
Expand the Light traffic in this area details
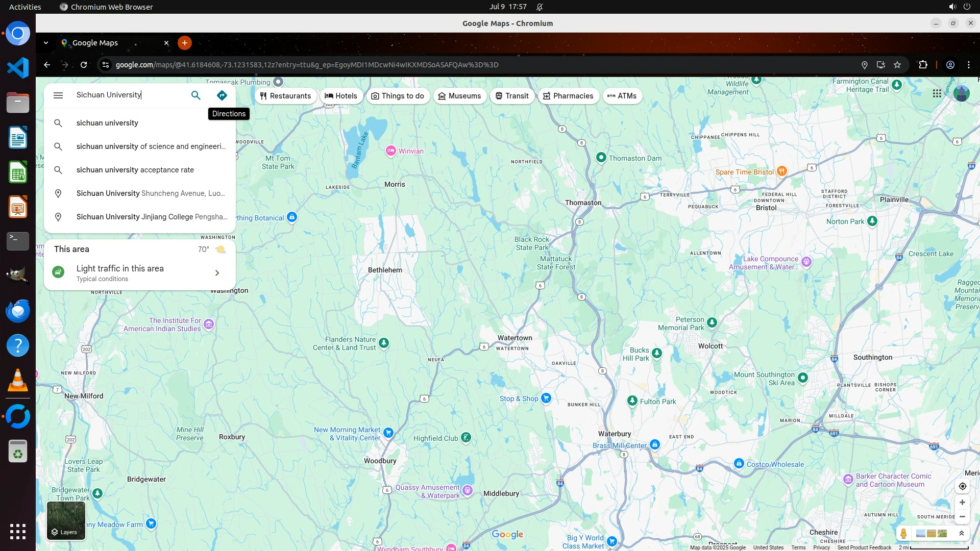pyautogui.click(x=217, y=273)
